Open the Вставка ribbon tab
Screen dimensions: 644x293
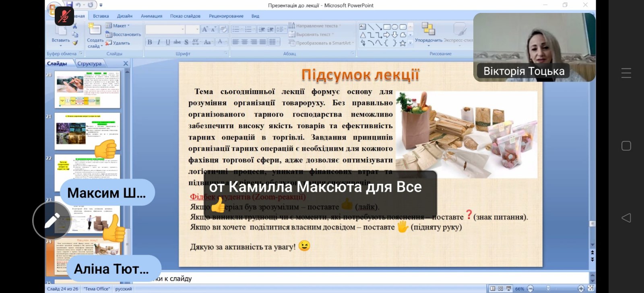pos(101,16)
